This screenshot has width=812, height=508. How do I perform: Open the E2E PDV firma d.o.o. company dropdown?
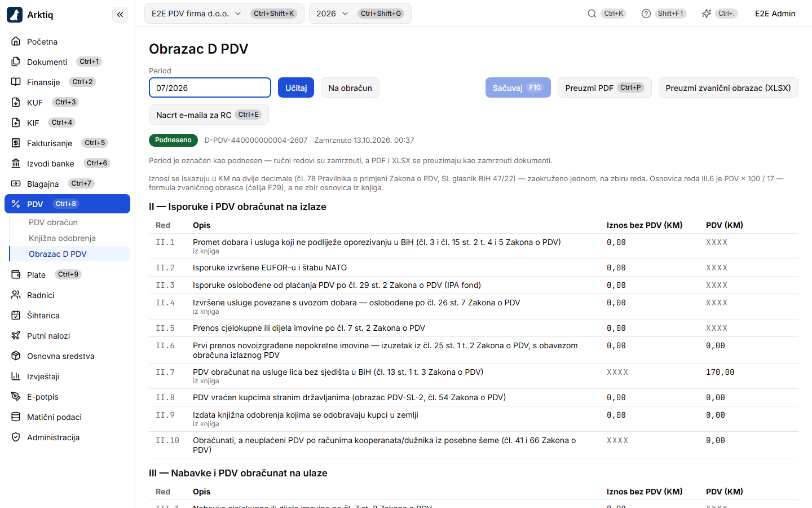pos(224,14)
